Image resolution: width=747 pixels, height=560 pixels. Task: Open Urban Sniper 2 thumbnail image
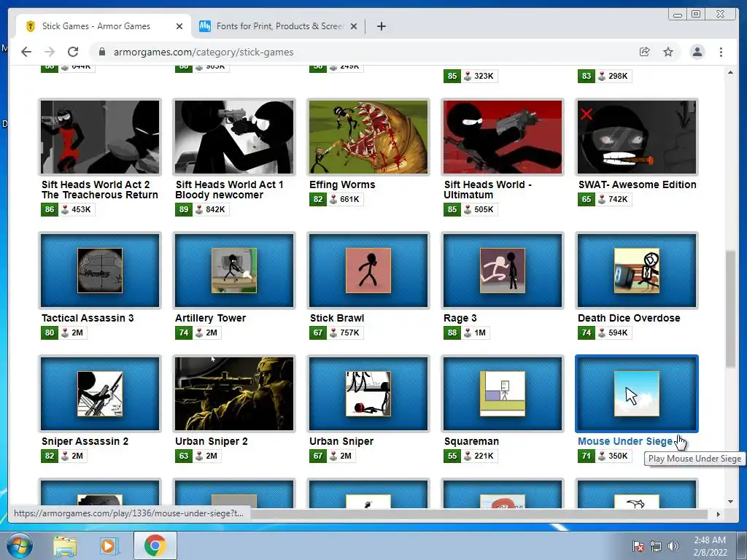234,394
